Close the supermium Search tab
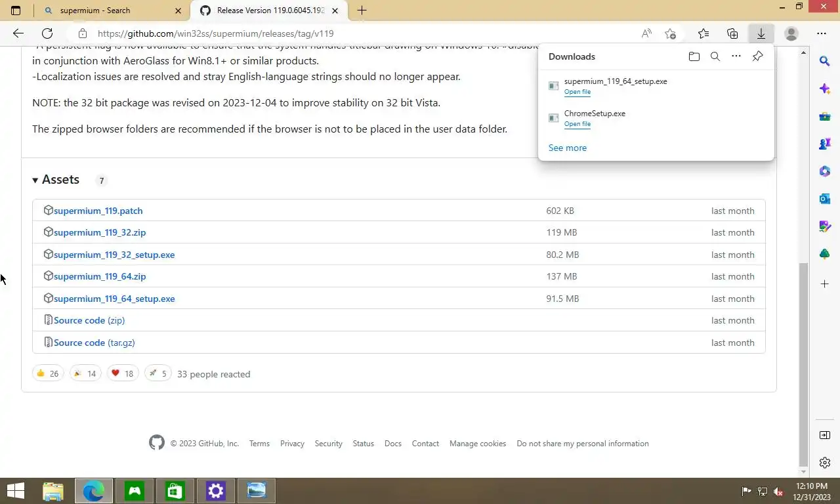Viewport: 840px width, 504px height. 178,10
